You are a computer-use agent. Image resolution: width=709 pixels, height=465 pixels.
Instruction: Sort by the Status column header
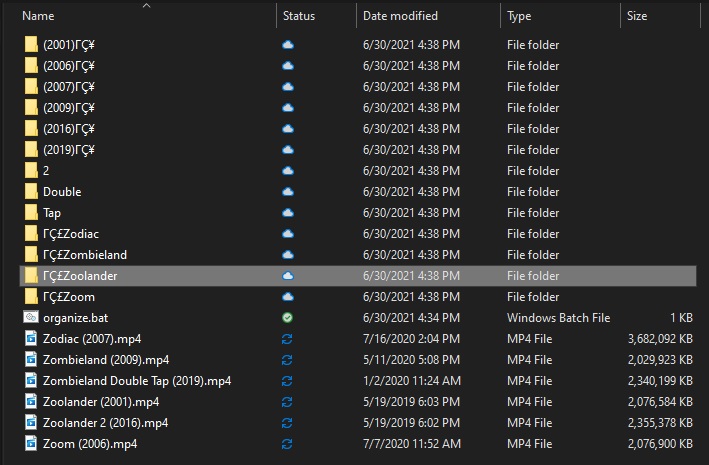(x=299, y=16)
